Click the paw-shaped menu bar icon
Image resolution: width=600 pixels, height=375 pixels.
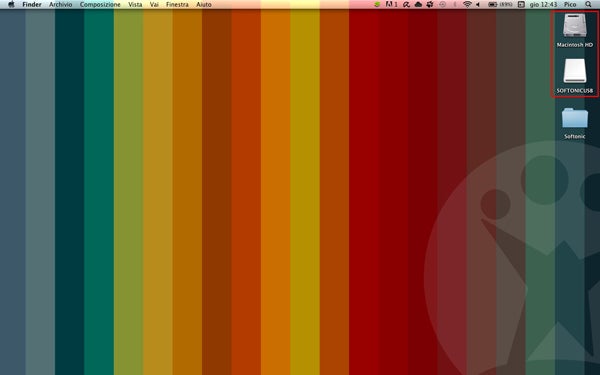tap(430, 5)
